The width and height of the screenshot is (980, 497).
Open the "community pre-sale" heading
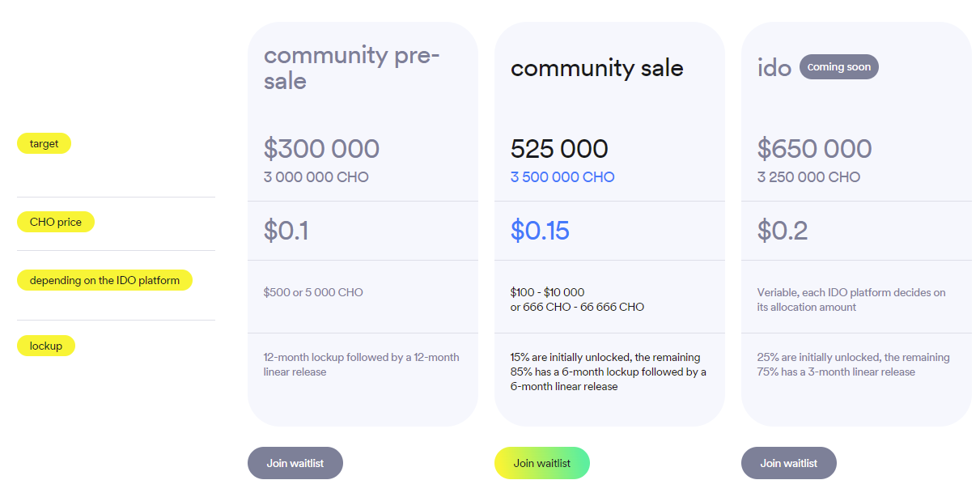pyautogui.click(x=352, y=67)
